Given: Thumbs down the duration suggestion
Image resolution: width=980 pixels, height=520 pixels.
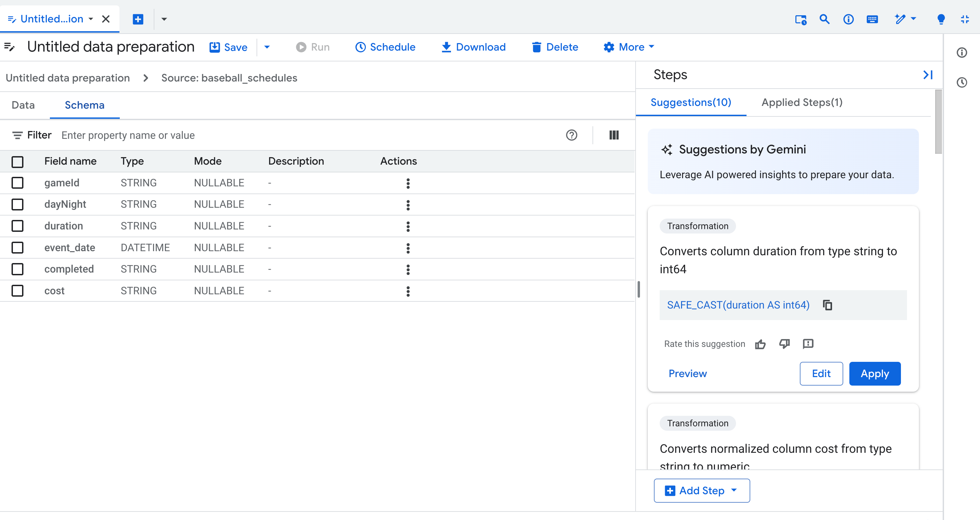Looking at the screenshot, I should pyautogui.click(x=784, y=344).
